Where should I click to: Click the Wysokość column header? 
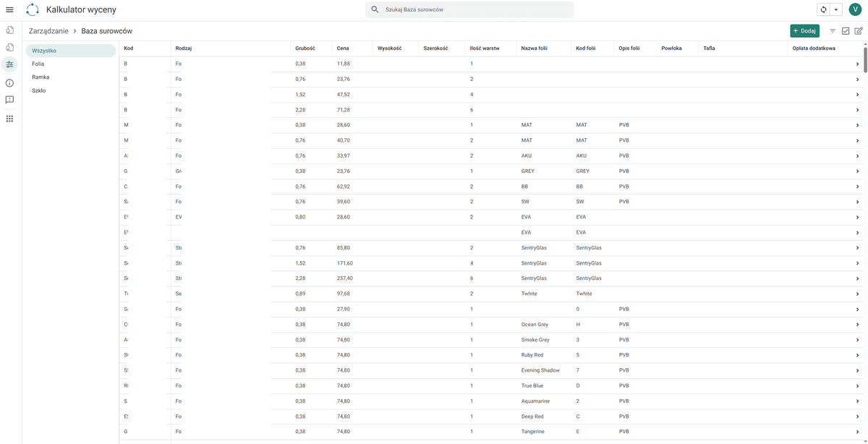tap(389, 48)
